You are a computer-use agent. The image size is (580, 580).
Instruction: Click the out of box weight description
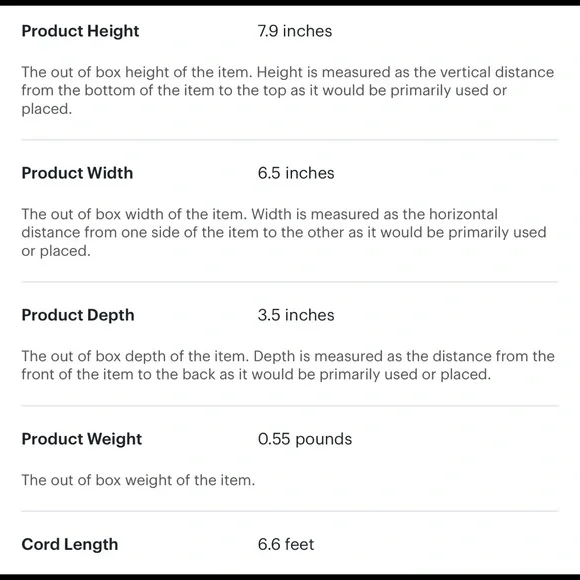(138, 480)
